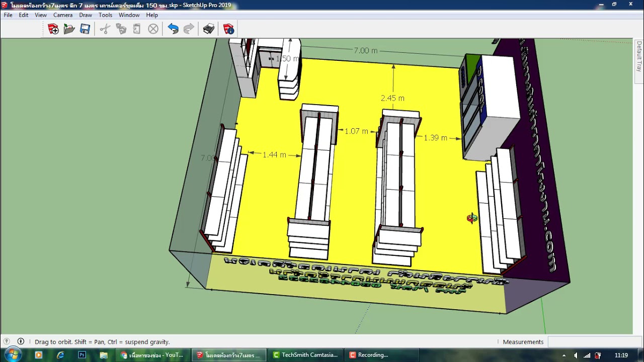
Task: Open the Help menu
Action: click(152, 15)
